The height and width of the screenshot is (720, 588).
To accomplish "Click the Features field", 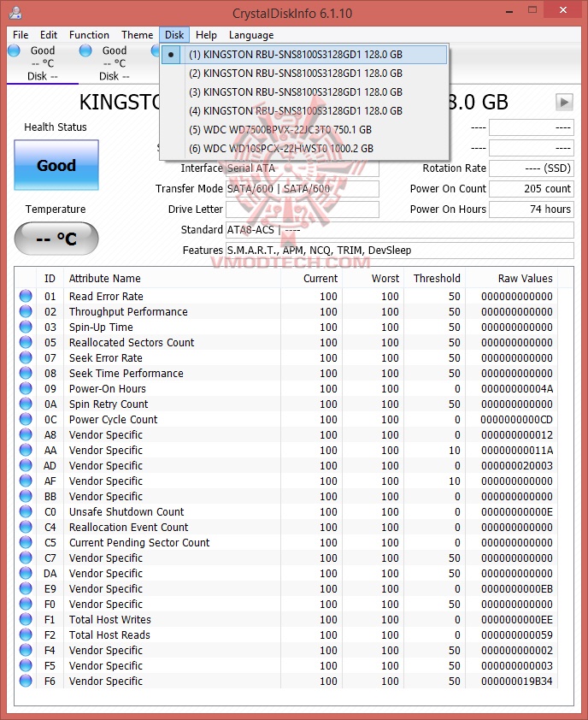I will (x=400, y=251).
